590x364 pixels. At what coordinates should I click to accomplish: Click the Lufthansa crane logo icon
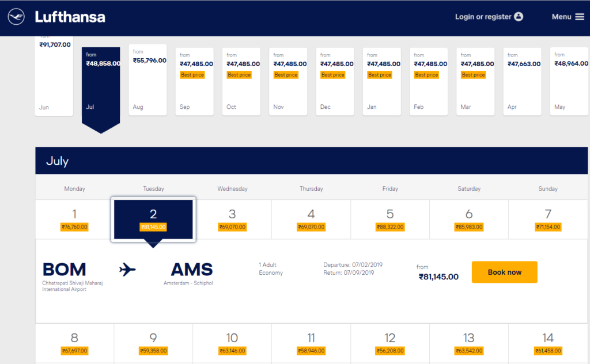pos(16,17)
